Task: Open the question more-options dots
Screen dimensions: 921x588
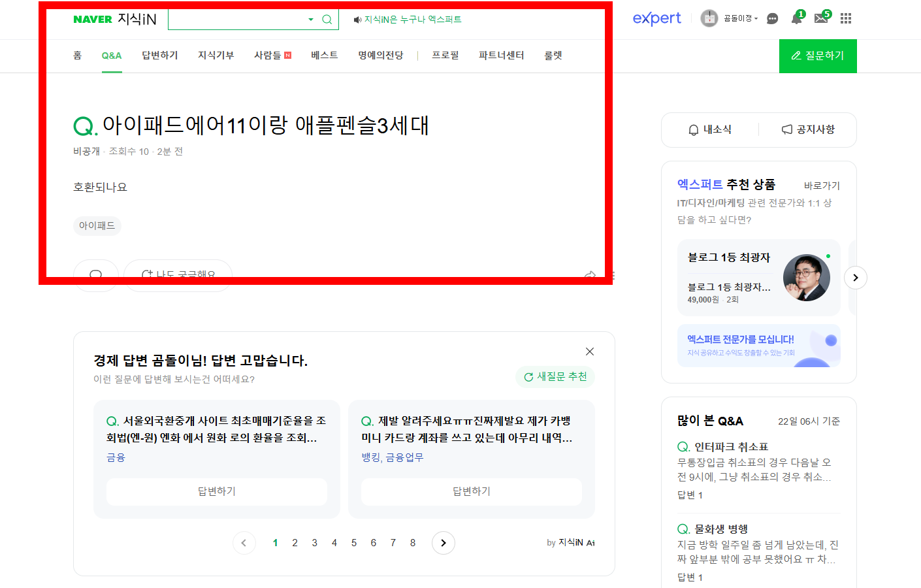Action: click(613, 276)
